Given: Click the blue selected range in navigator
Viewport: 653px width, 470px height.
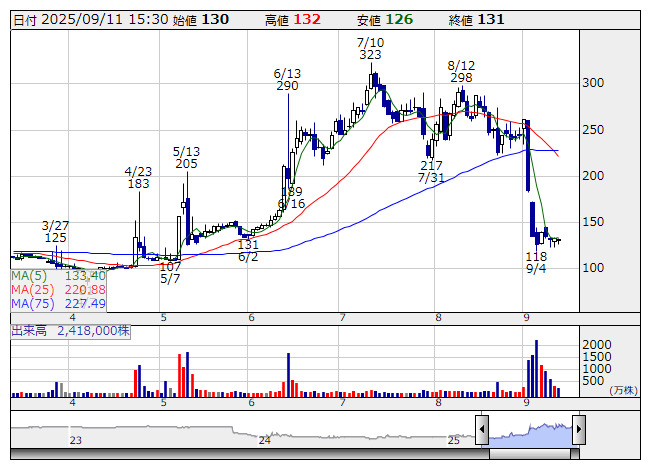Looking at the screenshot, I should pos(530,433).
